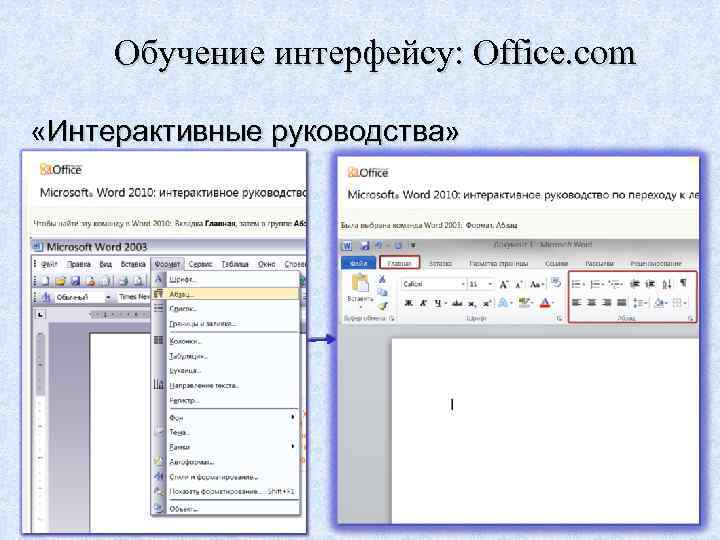
Task: Expand the Font group dialog launcher
Action: 559,318
